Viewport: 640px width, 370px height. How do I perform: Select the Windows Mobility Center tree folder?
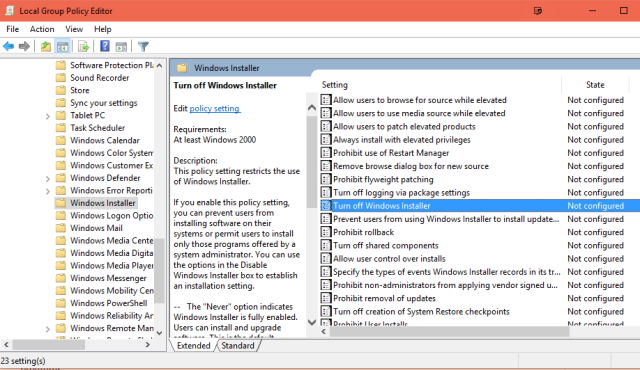coord(112,290)
